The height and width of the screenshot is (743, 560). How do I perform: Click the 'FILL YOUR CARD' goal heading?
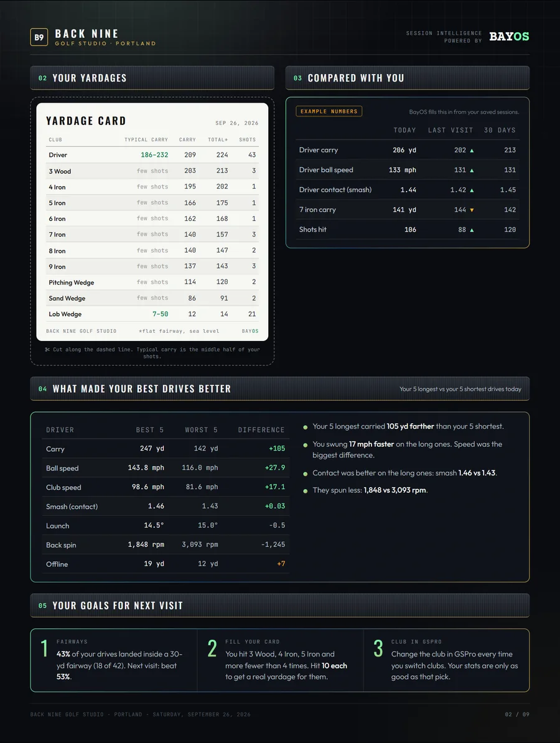[x=252, y=642]
